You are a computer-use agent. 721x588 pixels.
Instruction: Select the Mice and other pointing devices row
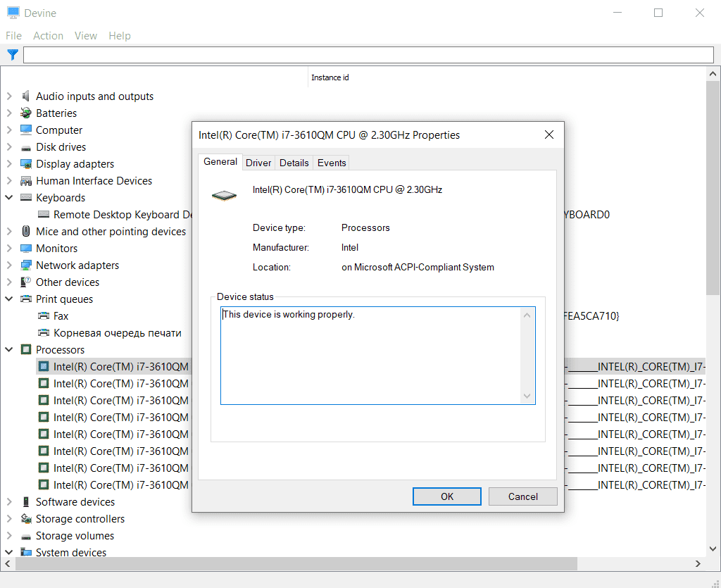[111, 231]
